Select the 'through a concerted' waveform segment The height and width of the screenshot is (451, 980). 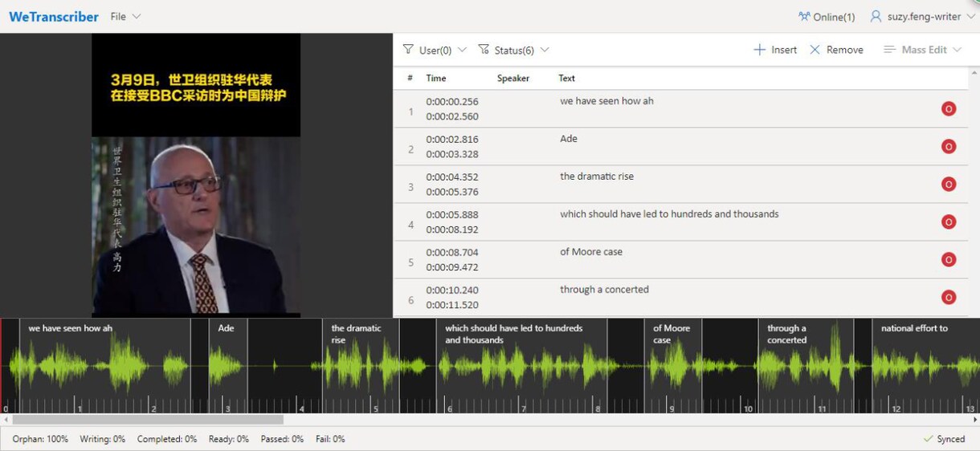click(x=806, y=366)
